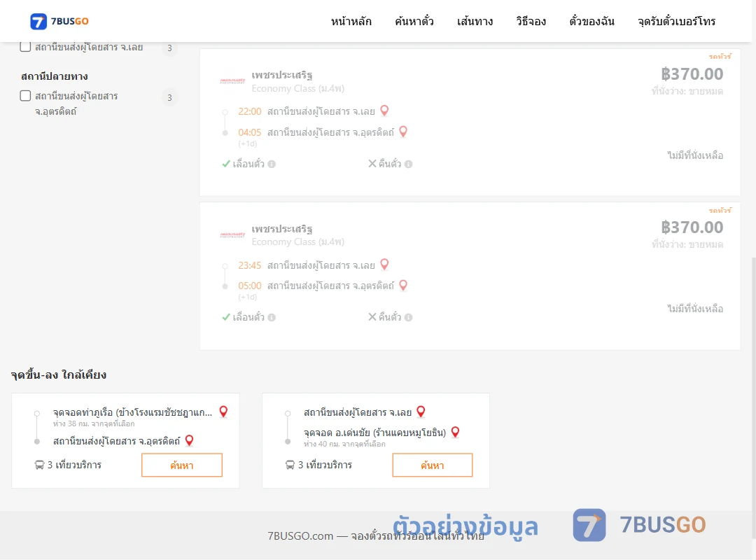Open map pin for 05:00 Uttaradit arrival
The image size is (756, 560).
pyautogui.click(x=403, y=286)
